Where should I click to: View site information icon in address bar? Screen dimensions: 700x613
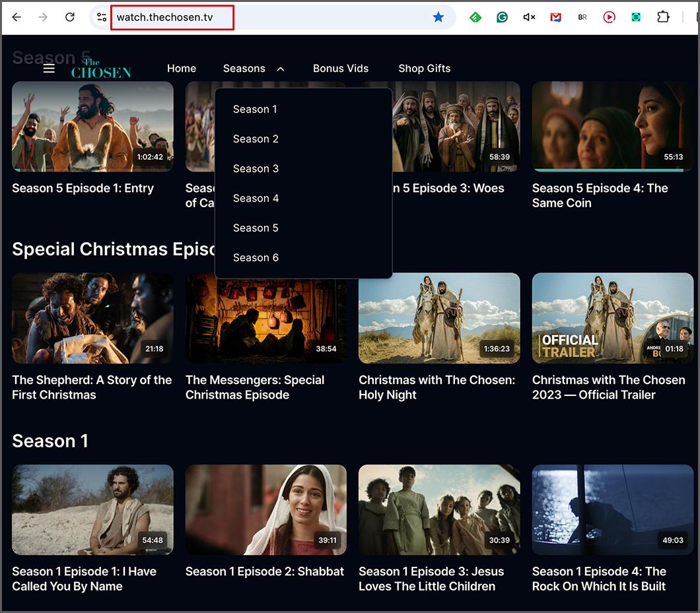click(101, 17)
